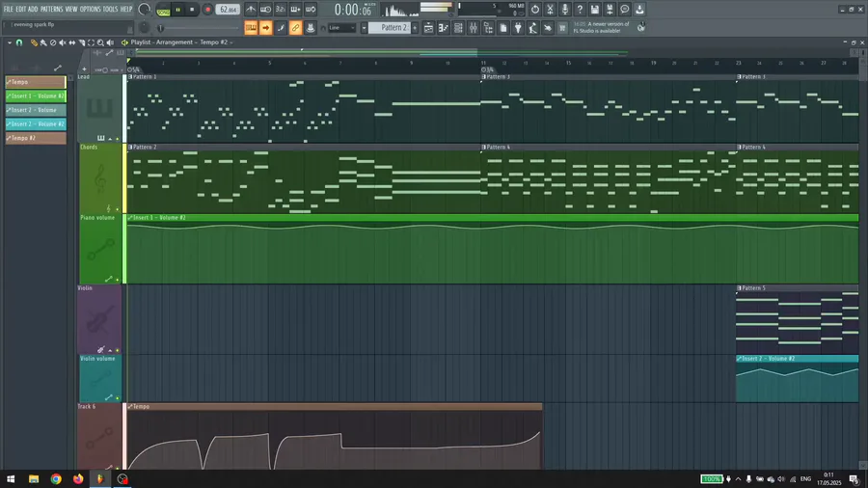Open the speech bubble chat icon
Image resolution: width=868 pixels, height=488 pixels.
click(x=624, y=10)
